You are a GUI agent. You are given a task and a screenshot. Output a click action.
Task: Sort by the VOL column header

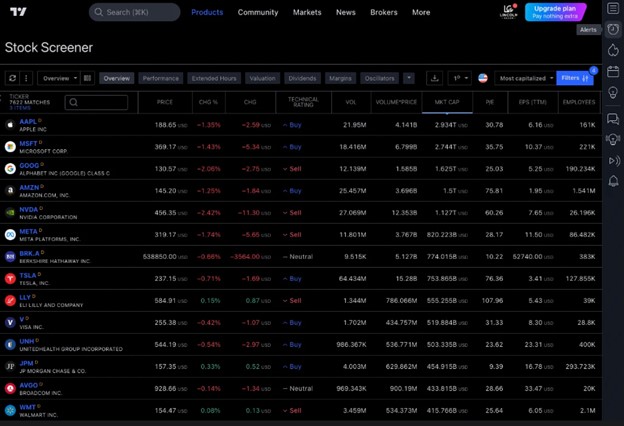point(351,102)
